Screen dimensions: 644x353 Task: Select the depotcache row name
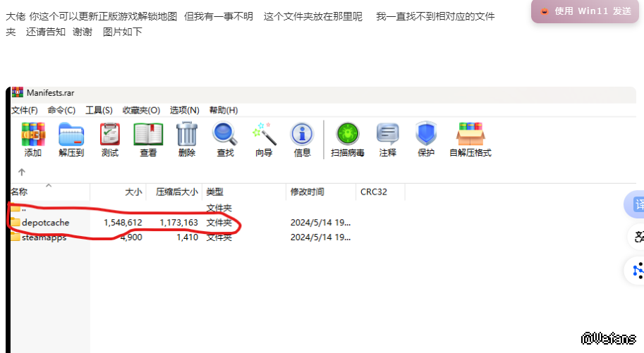[x=46, y=223]
